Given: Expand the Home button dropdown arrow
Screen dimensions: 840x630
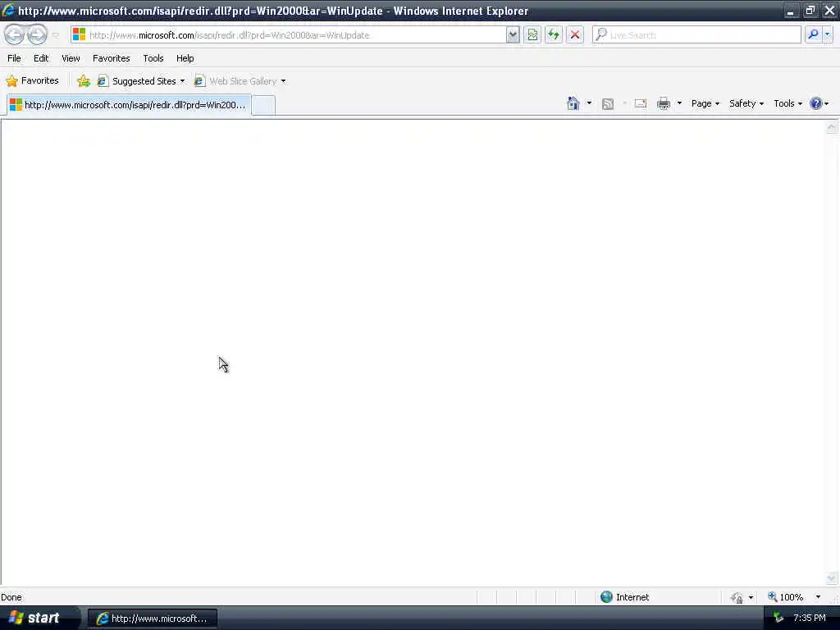Looking at the screenshot, I should pyautogui.click(x=589, y=103).
